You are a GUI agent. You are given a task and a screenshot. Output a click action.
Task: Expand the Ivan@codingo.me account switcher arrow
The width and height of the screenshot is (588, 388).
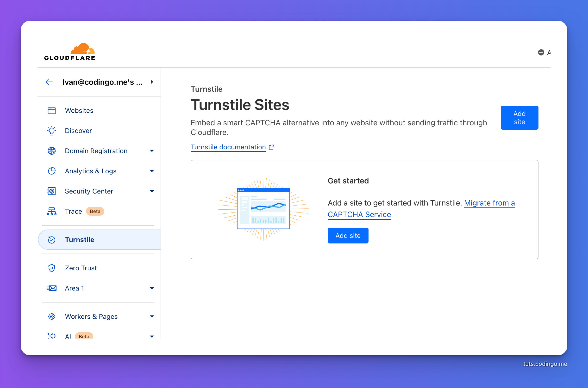(152, 82)
